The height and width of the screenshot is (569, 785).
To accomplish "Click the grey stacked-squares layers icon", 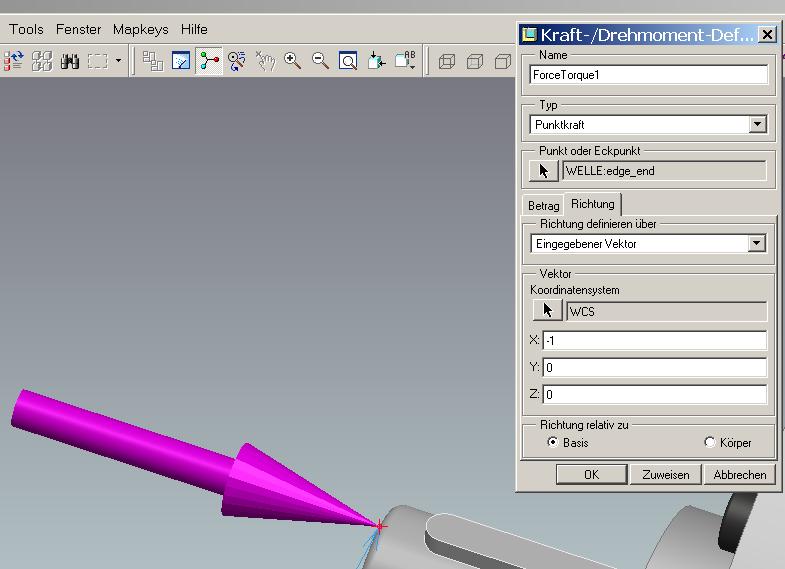I will 153,61.
